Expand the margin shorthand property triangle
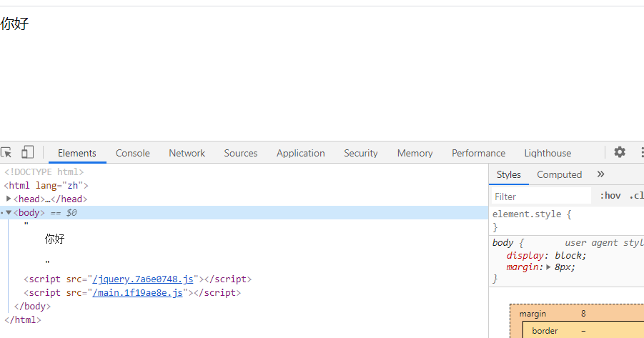This screenshot has width=644, height=338. click(x=548, y=267)
